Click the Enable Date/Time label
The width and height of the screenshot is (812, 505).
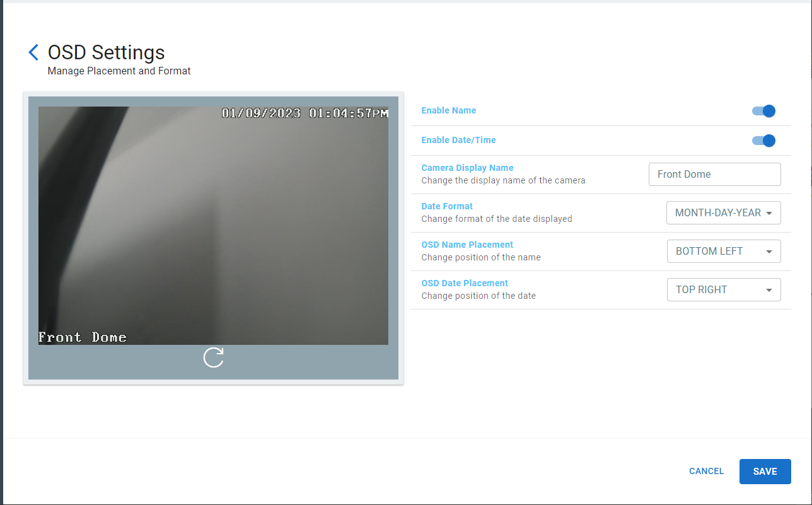[x=458, y=140]
